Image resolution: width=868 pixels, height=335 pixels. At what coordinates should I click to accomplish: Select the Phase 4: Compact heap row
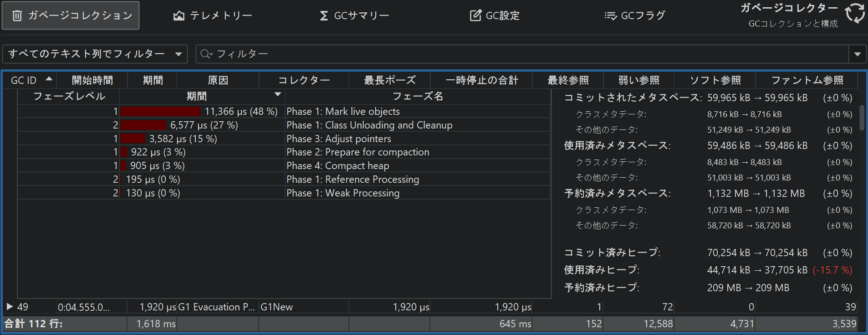[337, 166]
